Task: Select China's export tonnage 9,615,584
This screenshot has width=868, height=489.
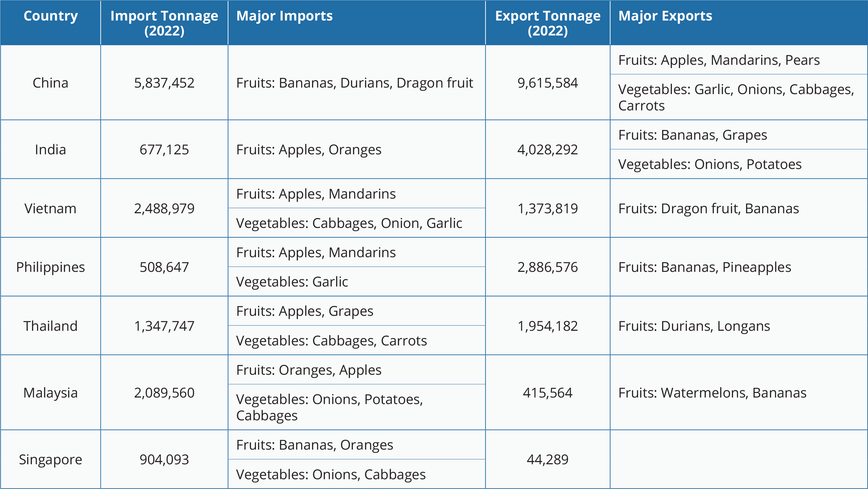Action: click(x=548, y=83)
